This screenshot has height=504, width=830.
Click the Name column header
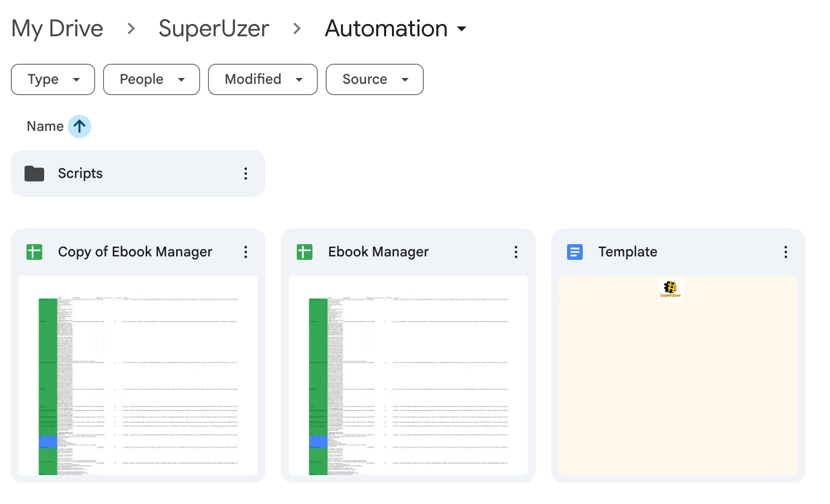(45, 126)
